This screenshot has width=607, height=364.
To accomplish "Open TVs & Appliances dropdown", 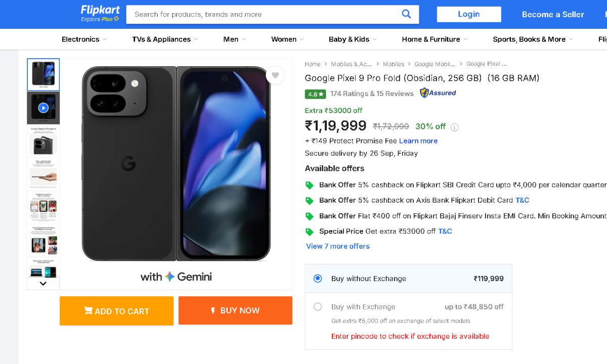I will pyautogui.click(x=165, y=39).
